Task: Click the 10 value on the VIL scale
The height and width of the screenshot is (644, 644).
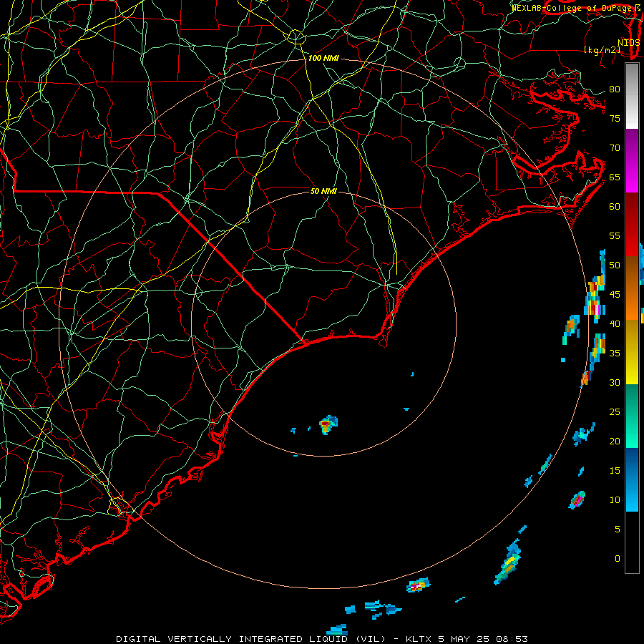Action: 615,500
